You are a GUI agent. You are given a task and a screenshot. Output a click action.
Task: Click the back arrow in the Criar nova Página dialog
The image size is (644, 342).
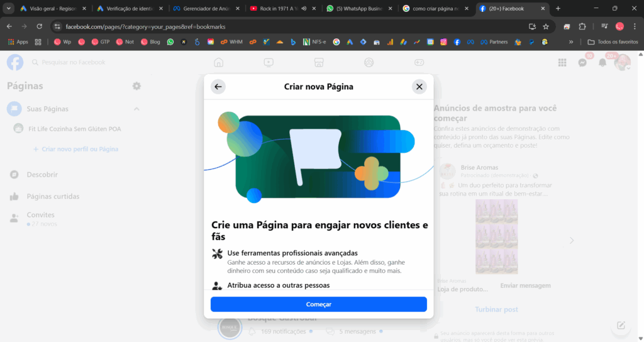pyautogui.click(x=218, y=87)
